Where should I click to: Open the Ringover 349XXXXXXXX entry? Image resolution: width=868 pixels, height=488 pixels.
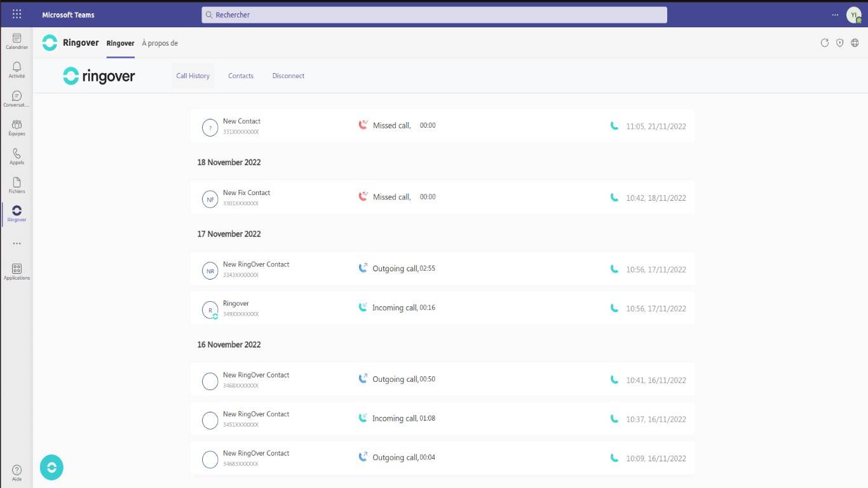tap(443, 308)
